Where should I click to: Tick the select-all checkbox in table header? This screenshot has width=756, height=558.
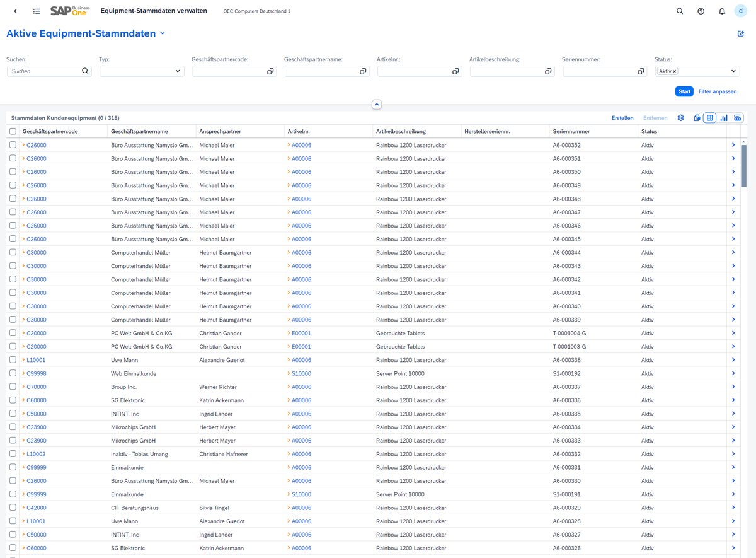pos(13,131)
